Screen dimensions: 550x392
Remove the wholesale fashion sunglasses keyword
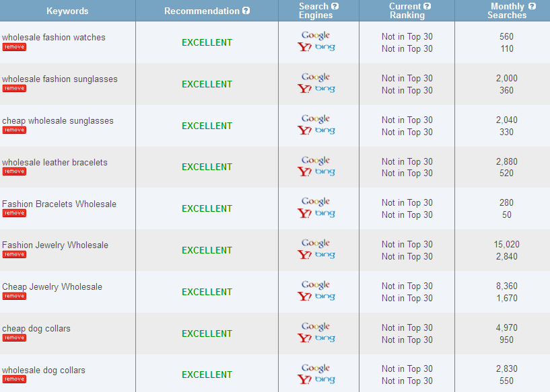coord(14,88)
